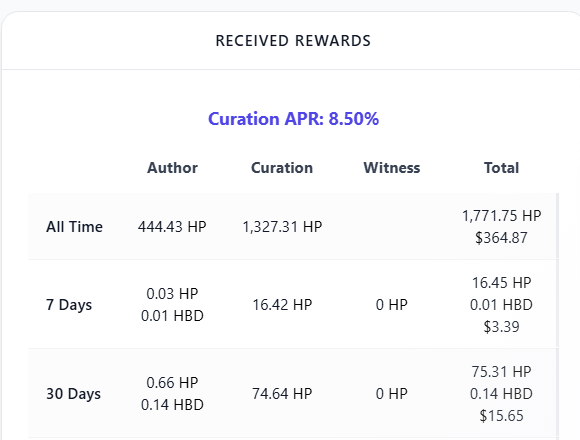Select the 30 Days row label

73,394
